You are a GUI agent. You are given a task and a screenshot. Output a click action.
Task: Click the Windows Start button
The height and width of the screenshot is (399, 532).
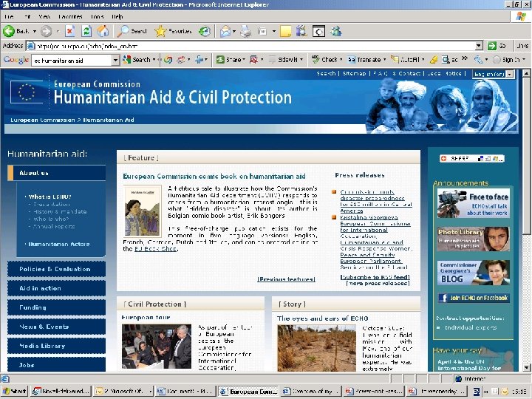pyautogui.click(x=14, y=391)
